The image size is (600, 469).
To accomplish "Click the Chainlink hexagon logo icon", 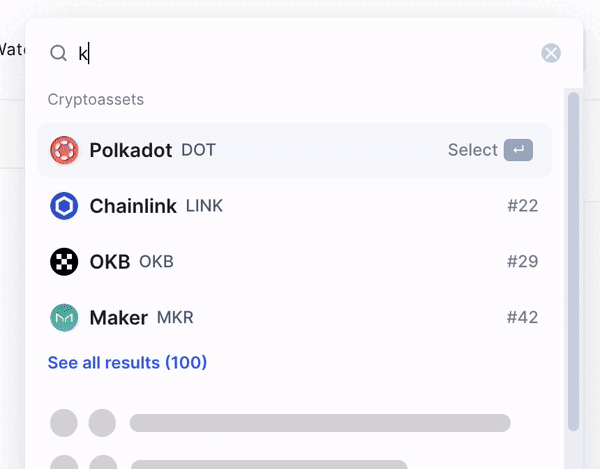I will [x=64, y=206].
